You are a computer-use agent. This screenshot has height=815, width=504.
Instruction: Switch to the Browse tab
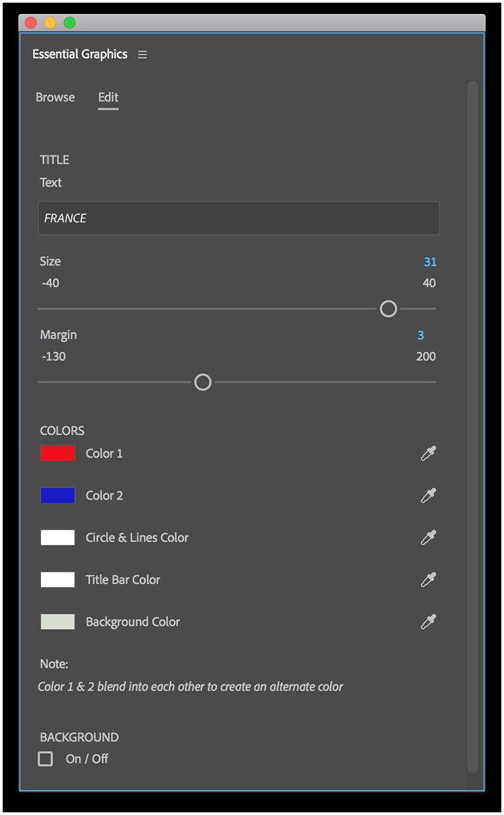[x=54, y=97]
